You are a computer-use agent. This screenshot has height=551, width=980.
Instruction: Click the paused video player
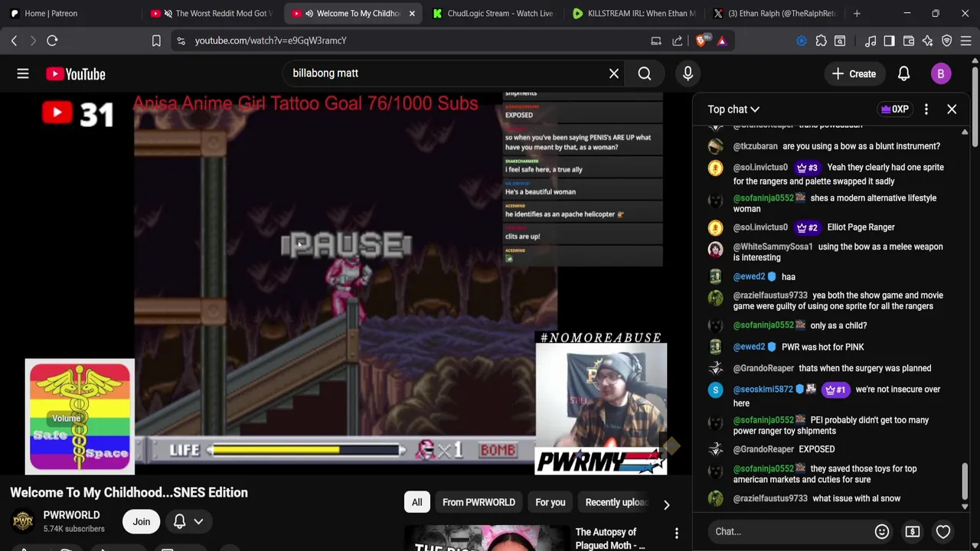coord(346,283)
